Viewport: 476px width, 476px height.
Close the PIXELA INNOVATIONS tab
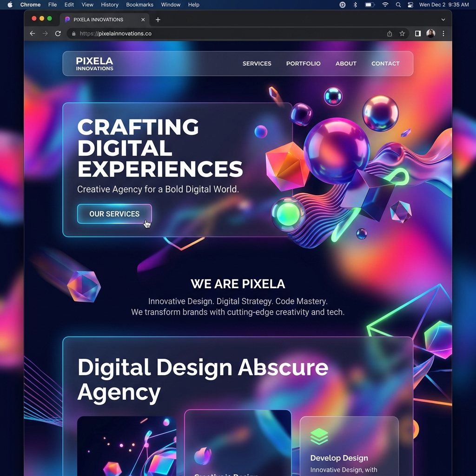143,20
